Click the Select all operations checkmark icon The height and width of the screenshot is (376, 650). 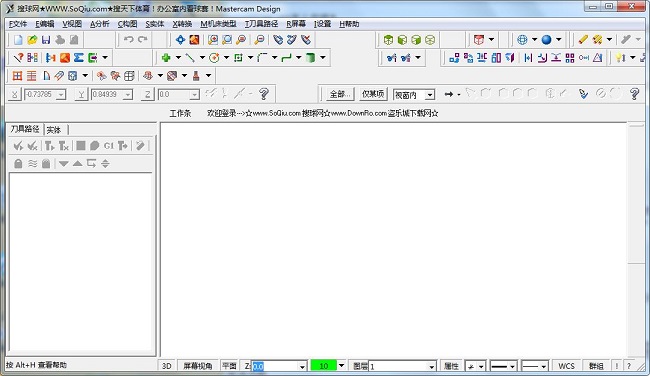point(18,146)
